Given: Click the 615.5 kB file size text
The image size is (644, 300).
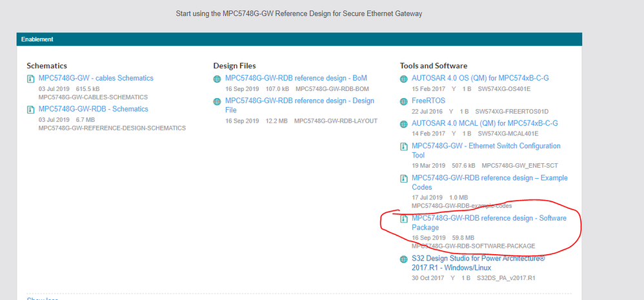Looking at the screenshot, I should click(x=88, y=88).
